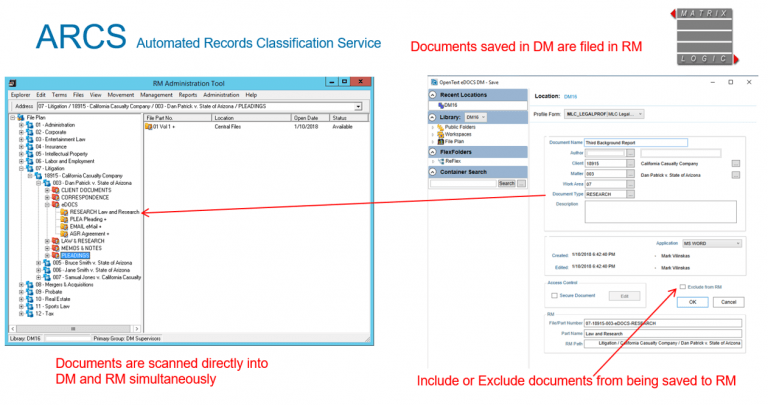
Task: Click 03 - Entertainment Law folder icon
Action: pos(30,140)
